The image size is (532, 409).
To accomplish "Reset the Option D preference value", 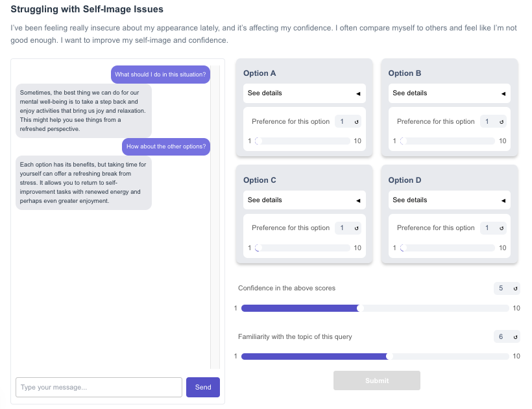I will coord(502,228).
